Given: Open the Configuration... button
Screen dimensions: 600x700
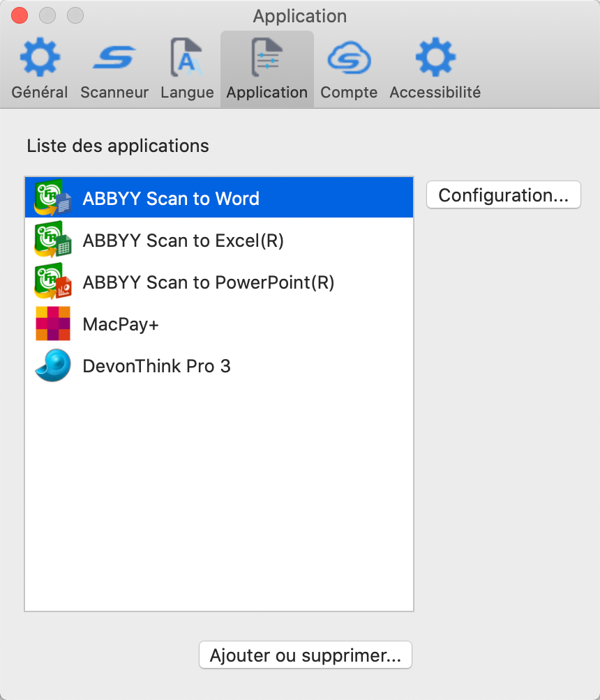Looking at the screenshot, I should pos(504,195).
